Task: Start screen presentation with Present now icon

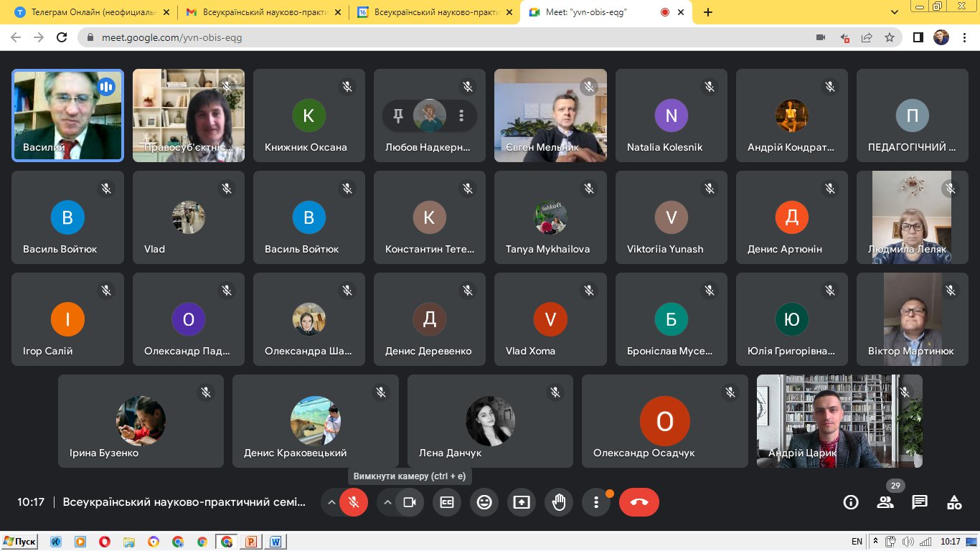Action: coord(522,502)
